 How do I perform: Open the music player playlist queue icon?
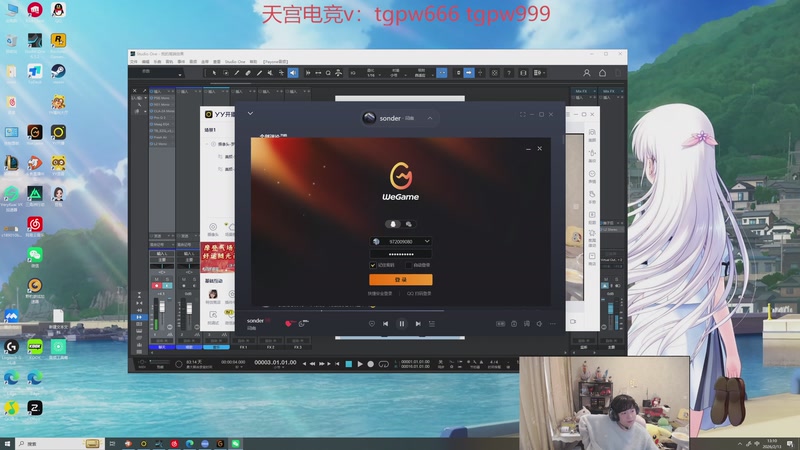(432, 323)
